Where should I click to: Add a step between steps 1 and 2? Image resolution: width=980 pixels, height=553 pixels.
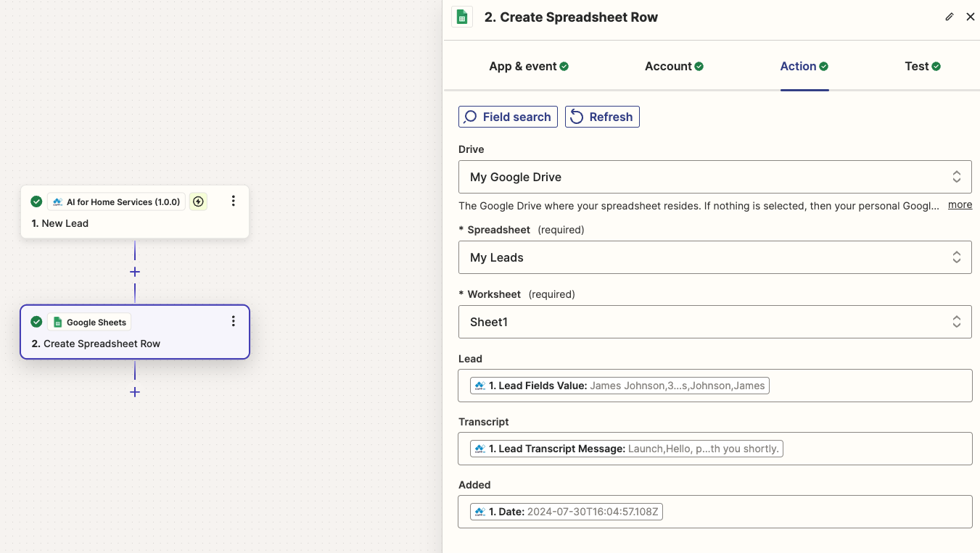click(135, 272)
